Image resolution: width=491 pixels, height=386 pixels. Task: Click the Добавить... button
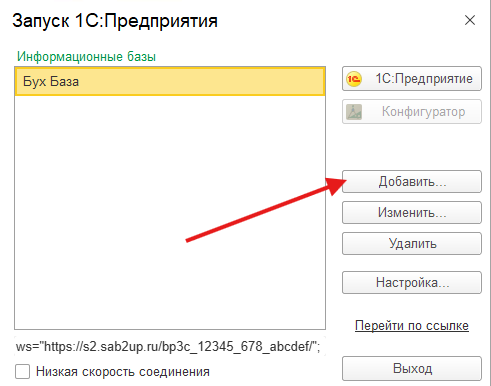point(412,182)
